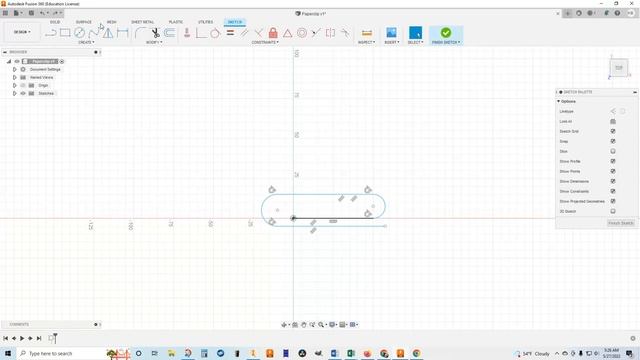Click Finish Sketch button in Sketch Palette
The height and width of the screenshot is (360, 640).
[x=620, y=223]
